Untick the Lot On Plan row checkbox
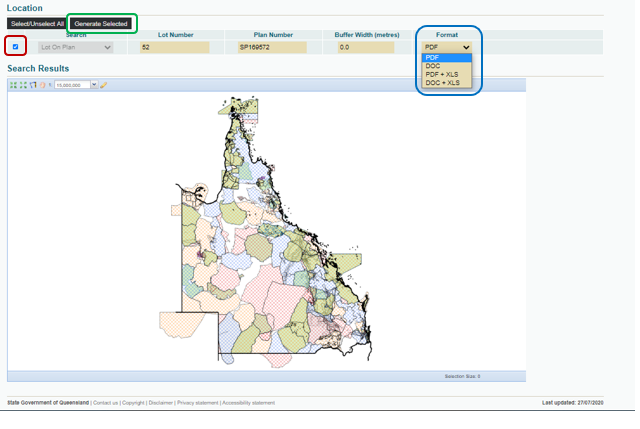640x429 pixels. pyautogui.click(x=16, y=47)
